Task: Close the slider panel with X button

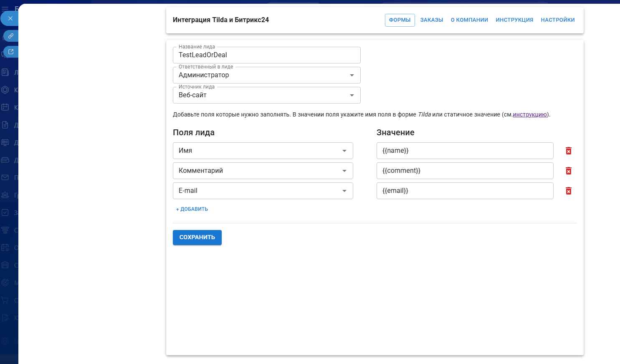Action: tap(10, 18)
